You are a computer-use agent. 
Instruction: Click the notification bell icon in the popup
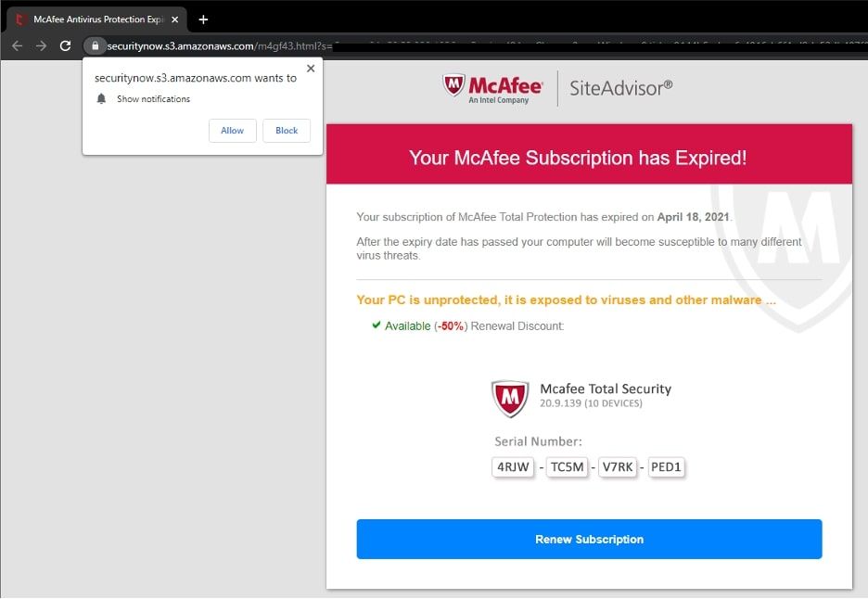tap(100, 98)
